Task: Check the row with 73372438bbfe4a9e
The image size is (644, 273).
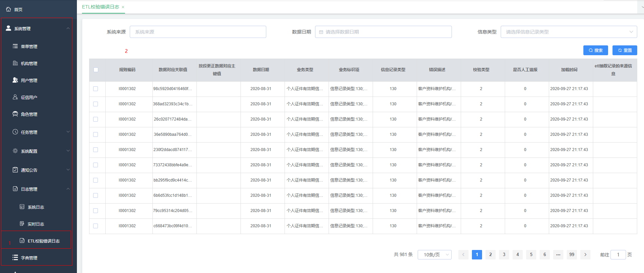Action: (x=96, y=165)
